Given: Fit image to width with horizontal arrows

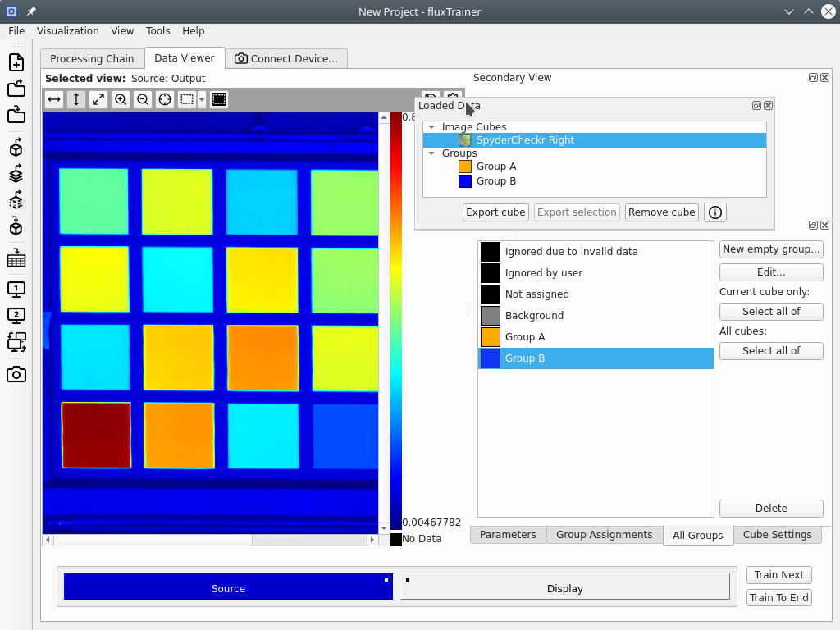Looking at the screenshot, I should coord(54,99).
